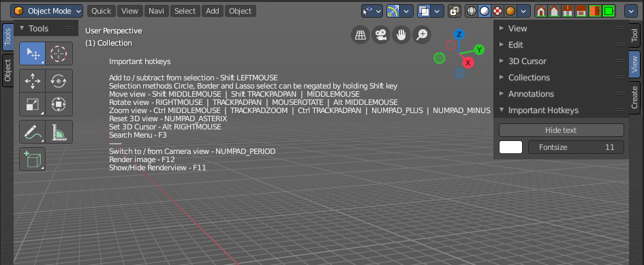Screen dimensions: 644x265
Task: Select the Add Cube tool
Action: (33, 159)
